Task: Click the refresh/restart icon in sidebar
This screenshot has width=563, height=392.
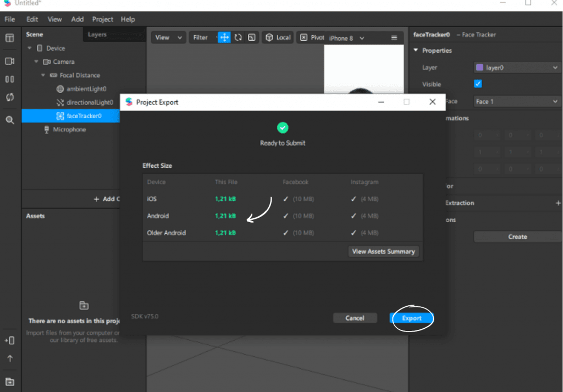Action: (x=10, y=97)
